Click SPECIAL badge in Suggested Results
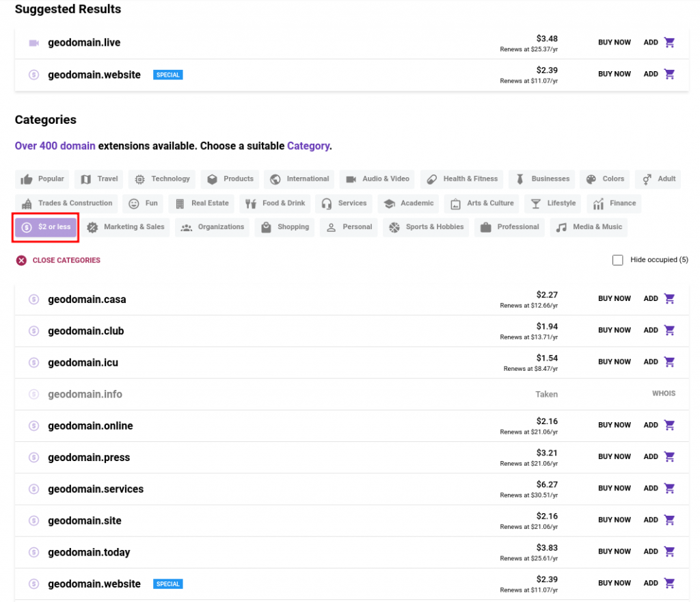The image size is (700, 602). tap(168, 75)
